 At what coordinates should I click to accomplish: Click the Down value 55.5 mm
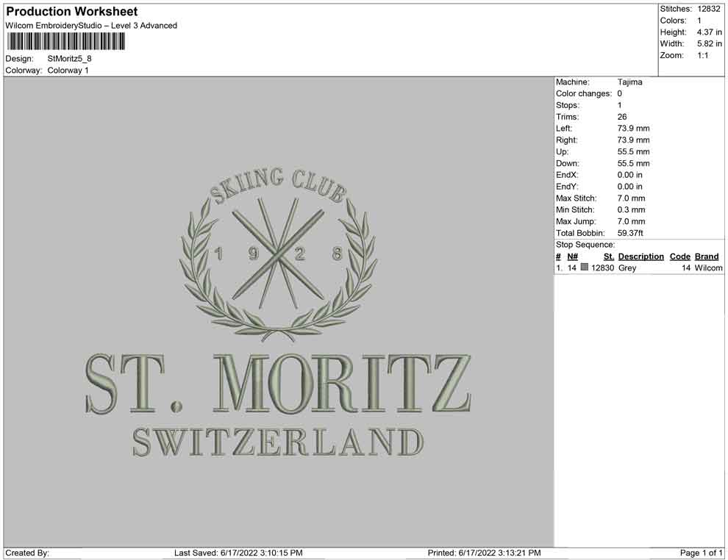(x=633, y=163)
